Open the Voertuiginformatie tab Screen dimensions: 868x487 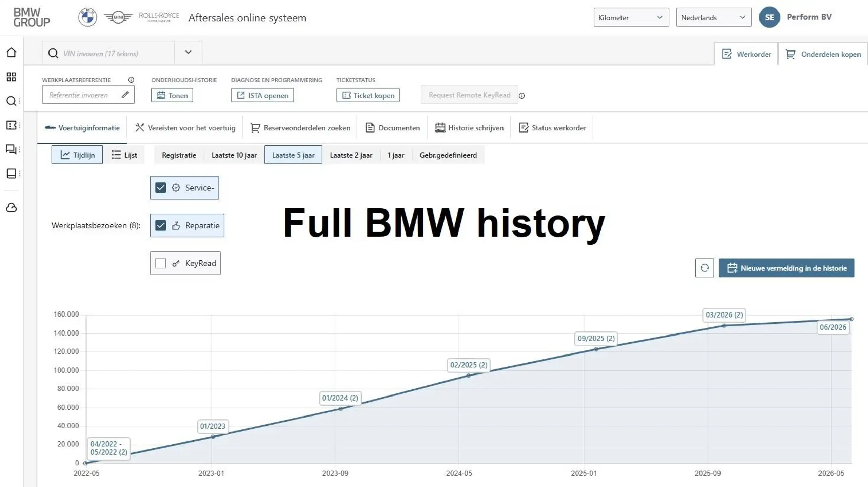82,128
